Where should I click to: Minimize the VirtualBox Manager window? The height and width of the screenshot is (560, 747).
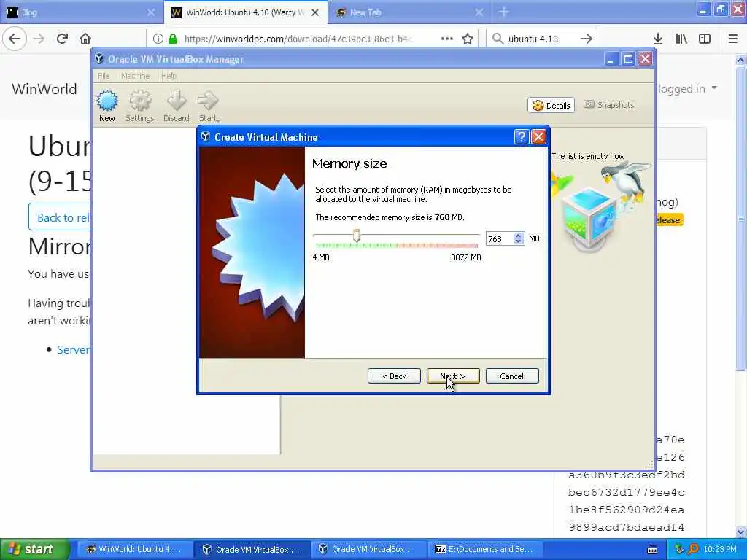tap(611, 59)
